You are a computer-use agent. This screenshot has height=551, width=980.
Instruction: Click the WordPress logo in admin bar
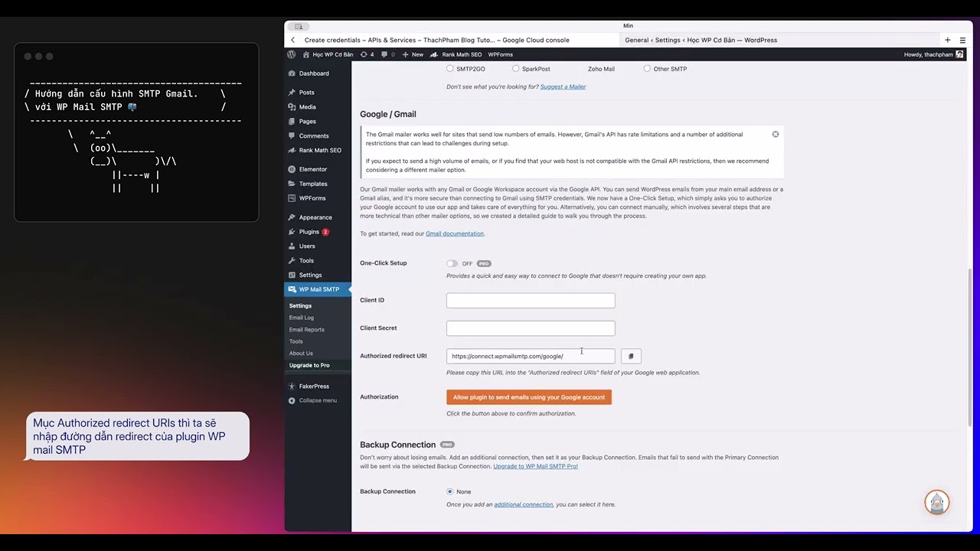pyautogui.click(x=292, y=54)
